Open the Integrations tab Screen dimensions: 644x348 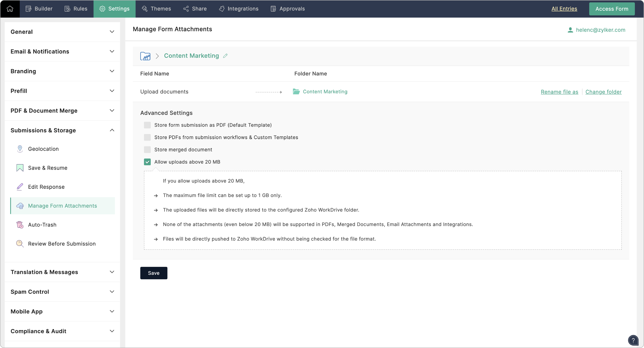[239, 9]
